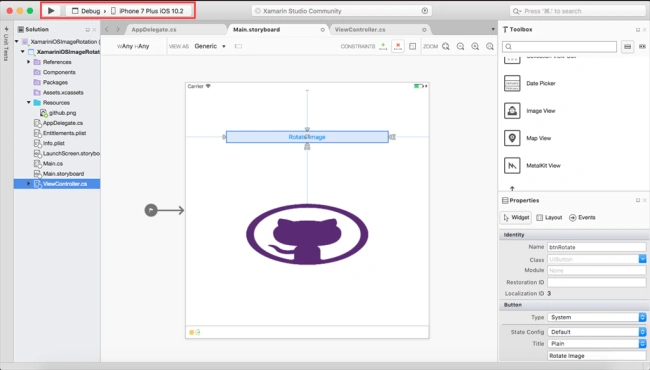The width and height of the screenshot is (650, 370).
Task: Run the app with the Play button
Action: pos(51,11)
